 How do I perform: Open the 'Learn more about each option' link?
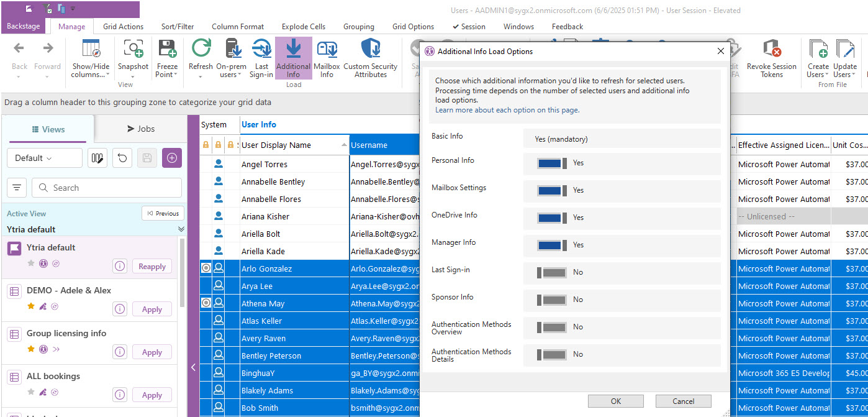[x=507, y=110]
